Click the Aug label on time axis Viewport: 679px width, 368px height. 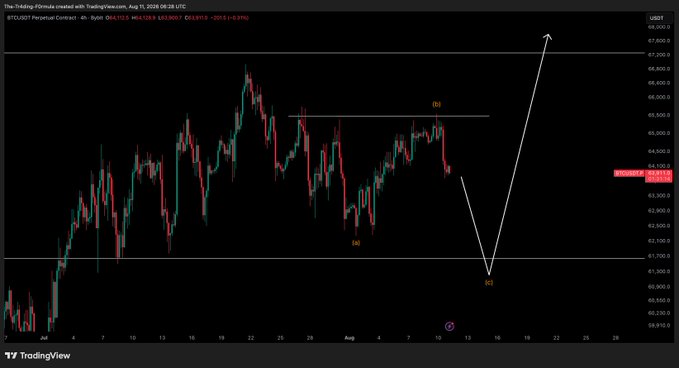pyautogui.click(x=349, y=338)
